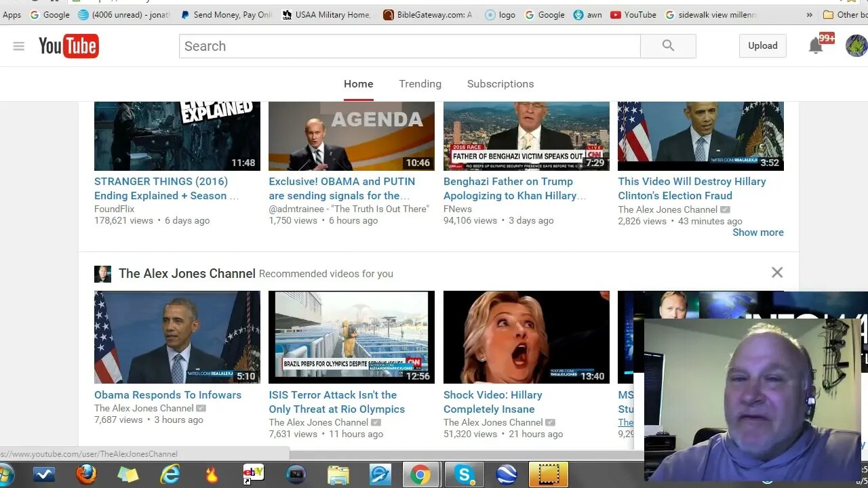Open 'This Video Will Destroy Hillary' title
This screenshot has width=868, height=488.
point(692,188)
